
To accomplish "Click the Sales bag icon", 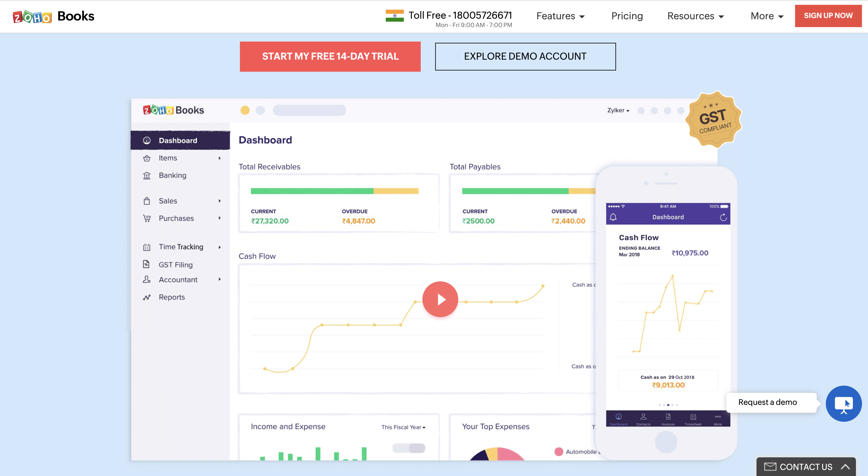I will tap(146, 201).
